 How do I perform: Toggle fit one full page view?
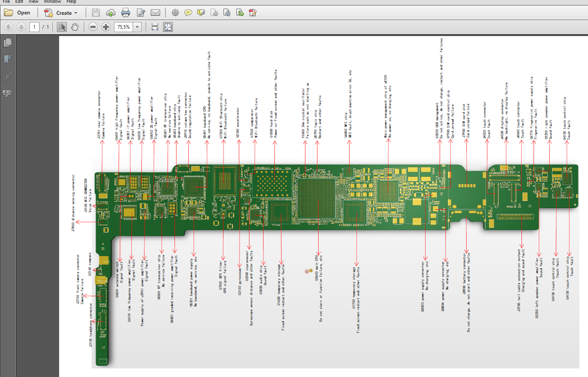168,27
